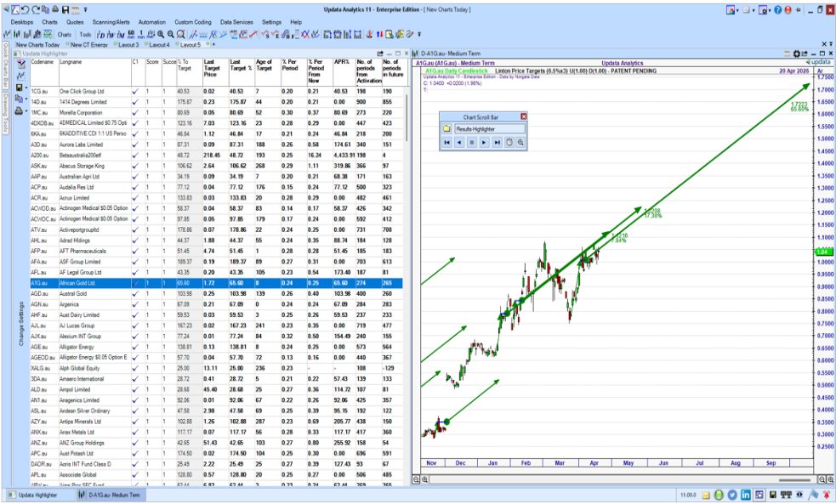Jump to first result in Chart Scroll Bar
This screenshot has width=836, height=504.
pos(446,143)
